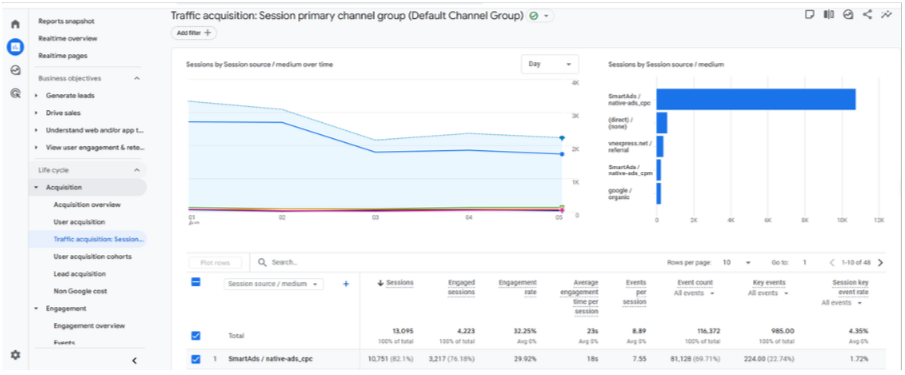Open Lead acquisition report
Image resolution: width=905 pixels, height=375 pixels.
[79, 274]
